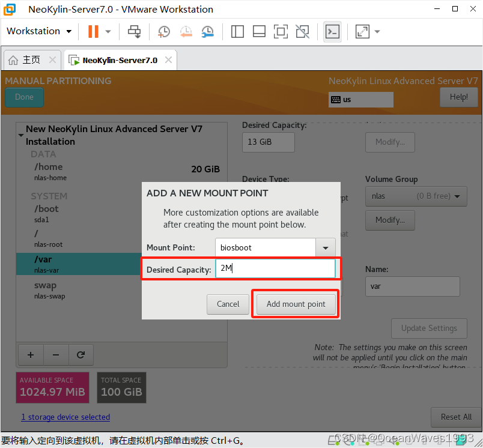
Task: Select the /boot partition entry
Action: 79,214
